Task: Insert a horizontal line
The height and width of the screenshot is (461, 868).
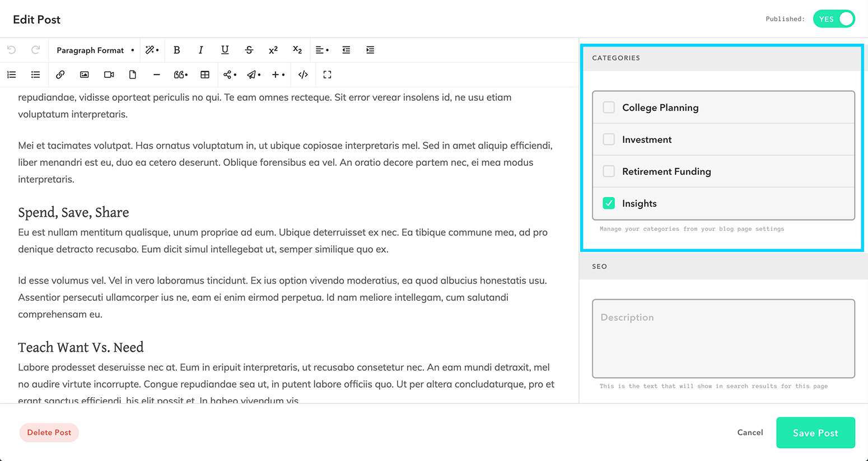Action: click(x=156, y=74)
